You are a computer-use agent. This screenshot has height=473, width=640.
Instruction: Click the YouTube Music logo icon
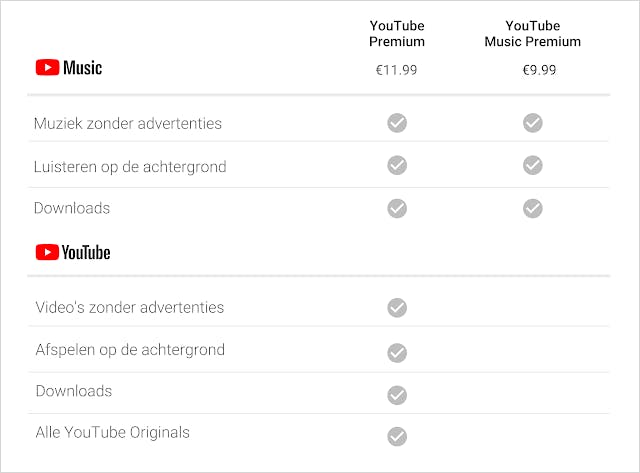[47, 68]
